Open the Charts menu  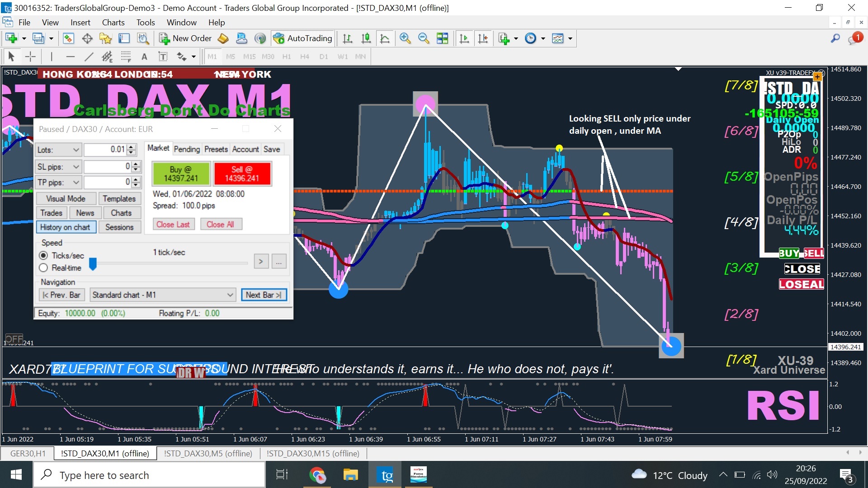pos(113,23)
